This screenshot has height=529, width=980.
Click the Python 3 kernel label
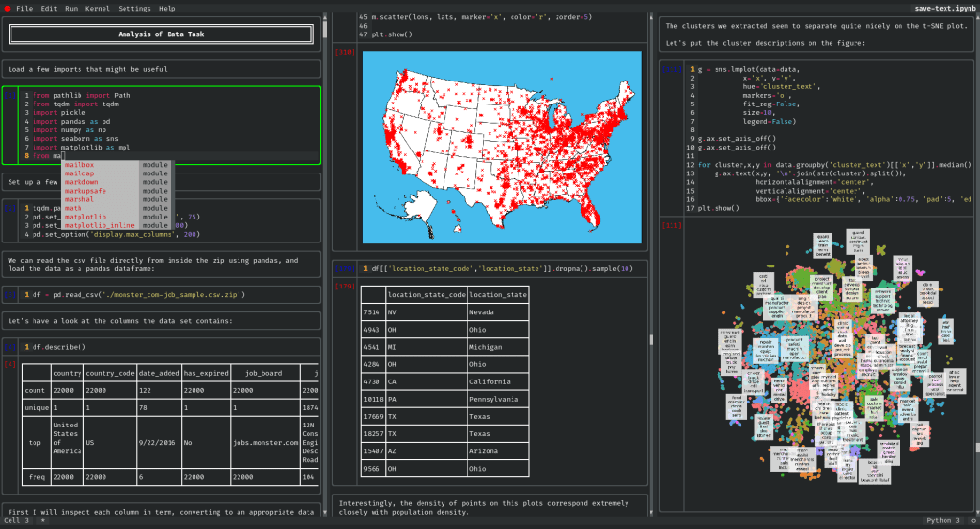943,520
